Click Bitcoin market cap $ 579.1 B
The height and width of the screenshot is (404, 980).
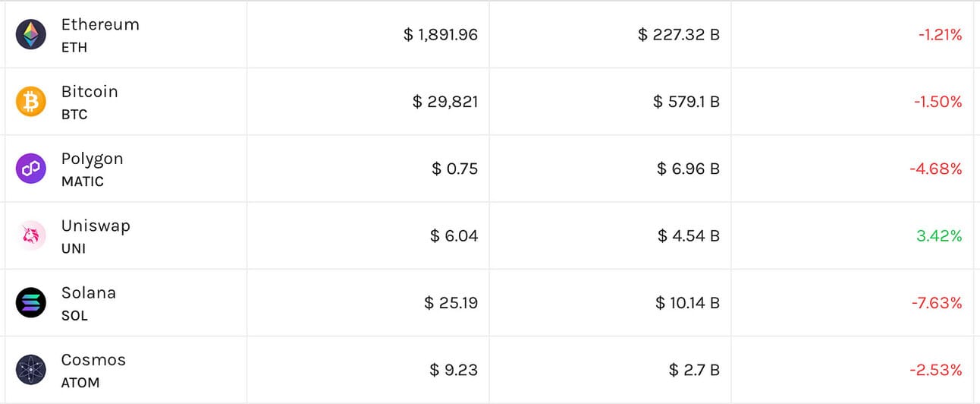click(x=686, y=102)
